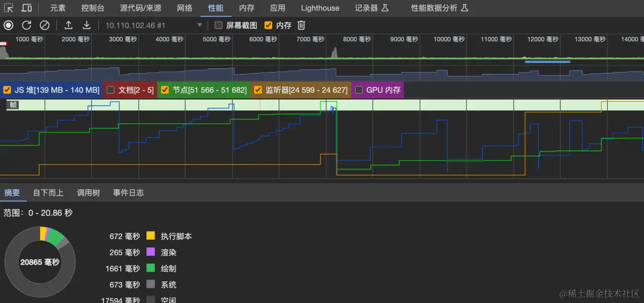
Task: Select the 摘要 tab
Action: (12, 192)
